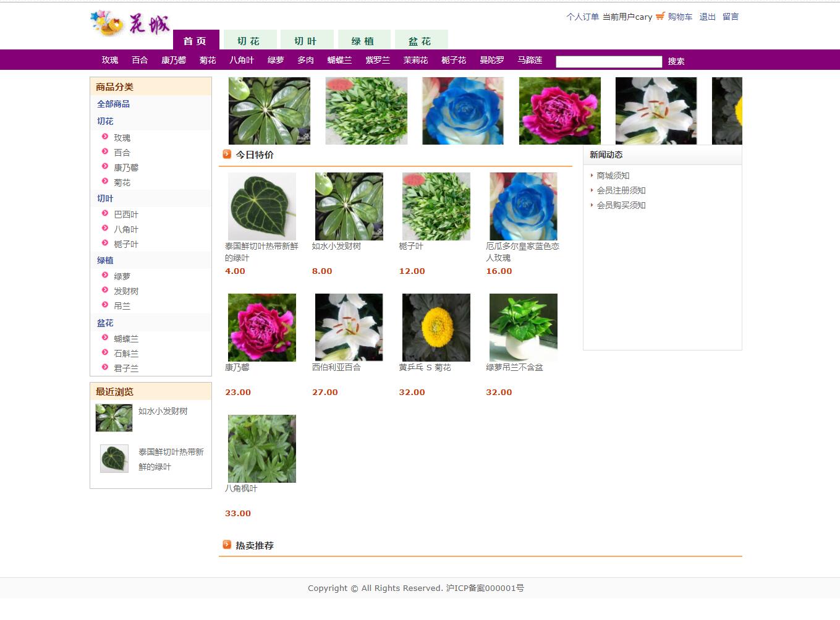This screenshot has height=620, width=840.
Task: Click the pink arrow icon beside 蝴蝶兰
Action: [106, 338]
